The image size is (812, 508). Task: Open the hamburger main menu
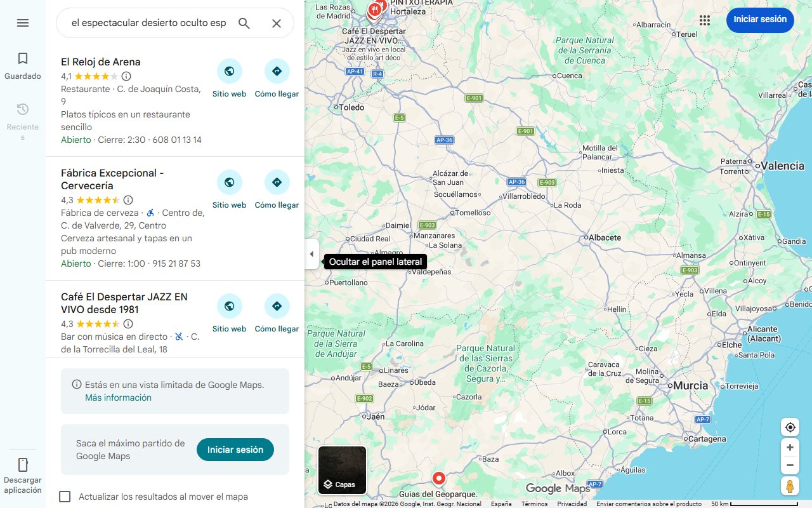tap(23, 23)
